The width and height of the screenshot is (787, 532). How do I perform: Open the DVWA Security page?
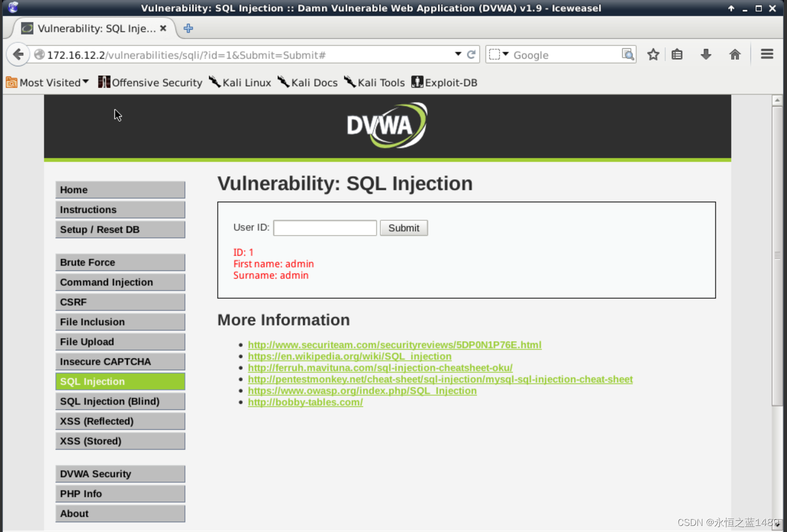[x=120, y=474]
